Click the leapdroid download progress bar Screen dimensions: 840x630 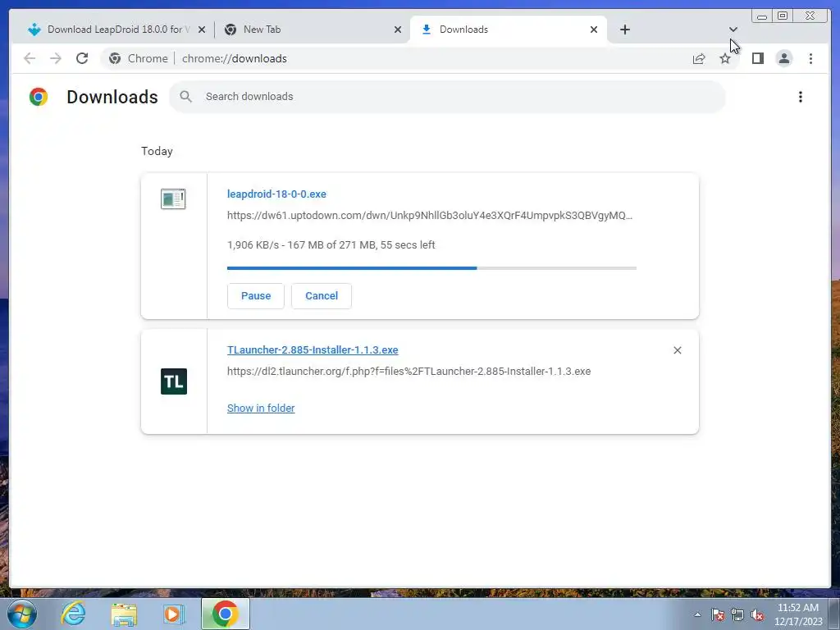click(x=431, y=268)
